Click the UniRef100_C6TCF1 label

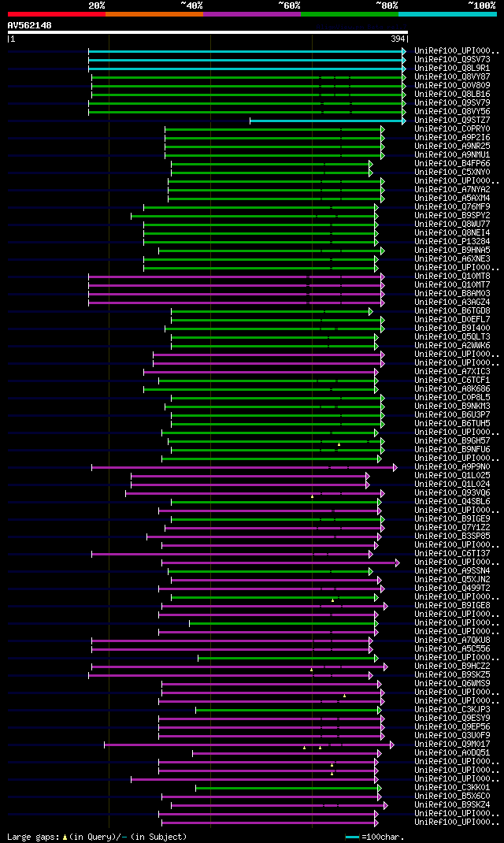coord(452,380)
